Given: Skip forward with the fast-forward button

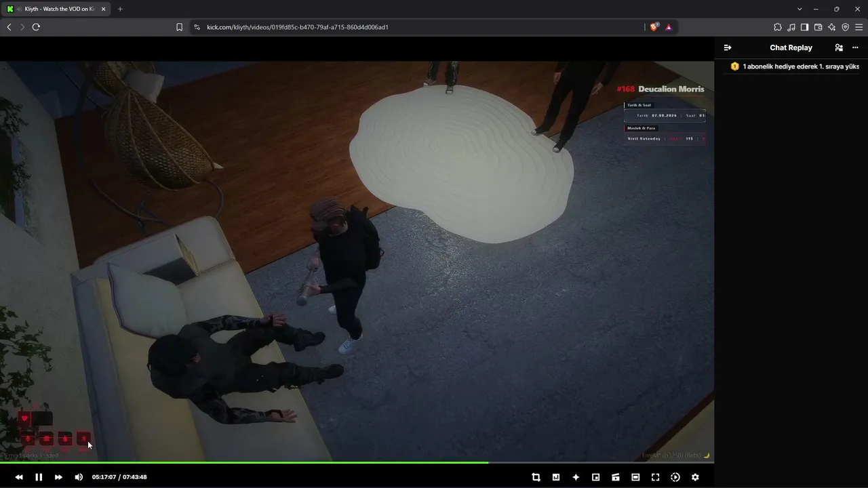Looking at the screenshot, I should pos(58,477).
